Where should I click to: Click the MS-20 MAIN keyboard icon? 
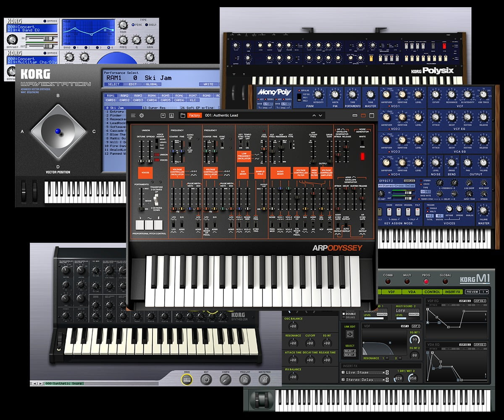click(187, 379)
